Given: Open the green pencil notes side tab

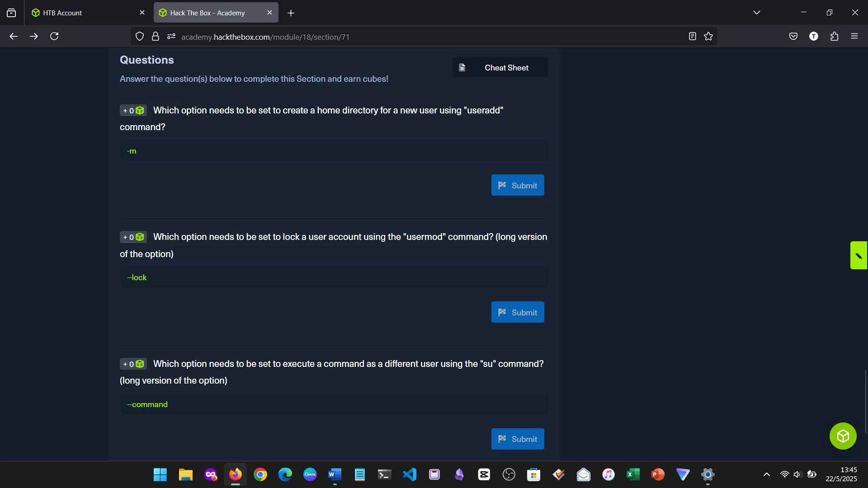Looking at the screenshot, I should (859, 256).
